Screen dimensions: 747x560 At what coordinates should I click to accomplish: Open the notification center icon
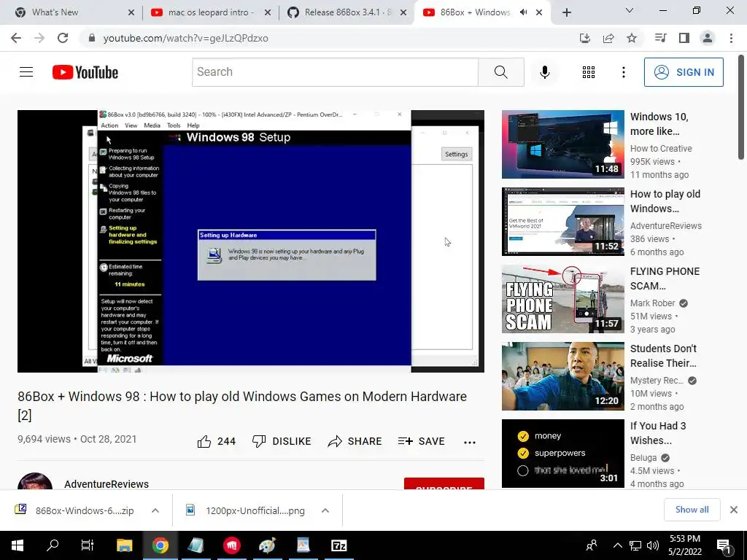tap(724, 545)
